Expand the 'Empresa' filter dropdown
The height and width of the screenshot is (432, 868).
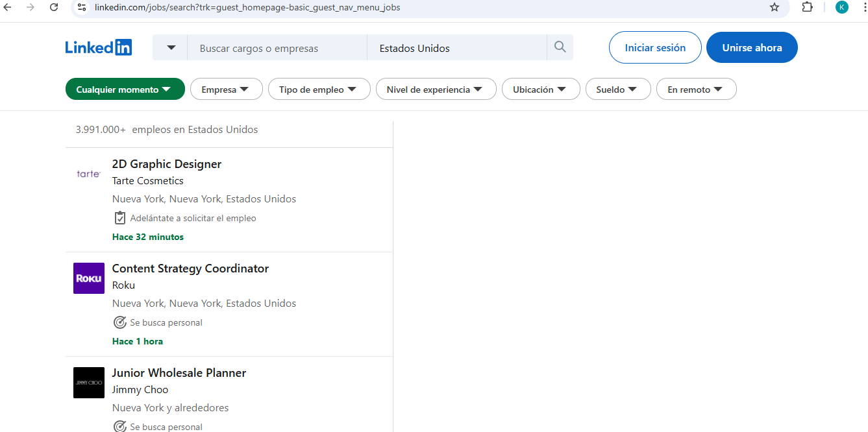pos(226,89)
